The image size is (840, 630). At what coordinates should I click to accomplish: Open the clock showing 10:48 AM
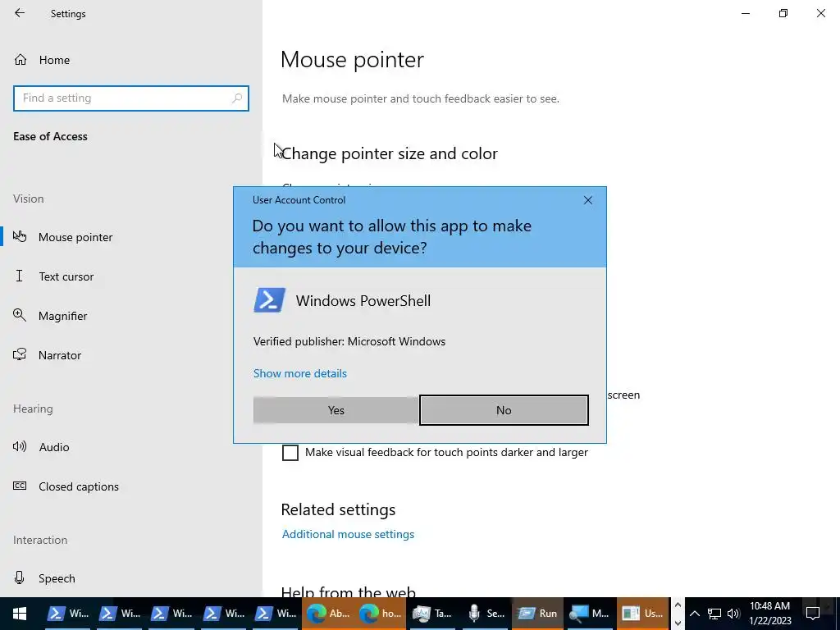click(769, 614)
